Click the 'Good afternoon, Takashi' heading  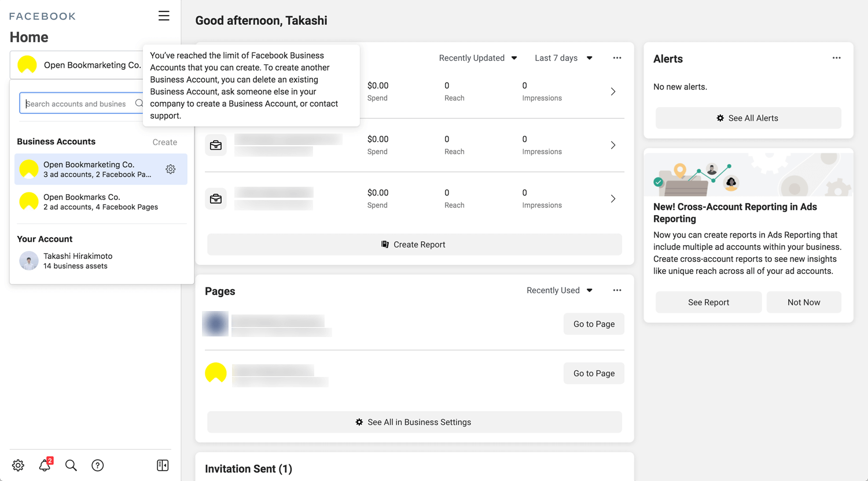(x=261, y=21)
